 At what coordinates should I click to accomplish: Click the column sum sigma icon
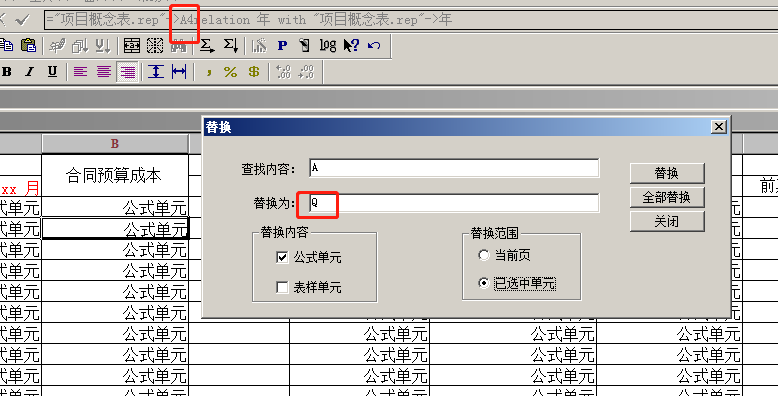[230, 46]
